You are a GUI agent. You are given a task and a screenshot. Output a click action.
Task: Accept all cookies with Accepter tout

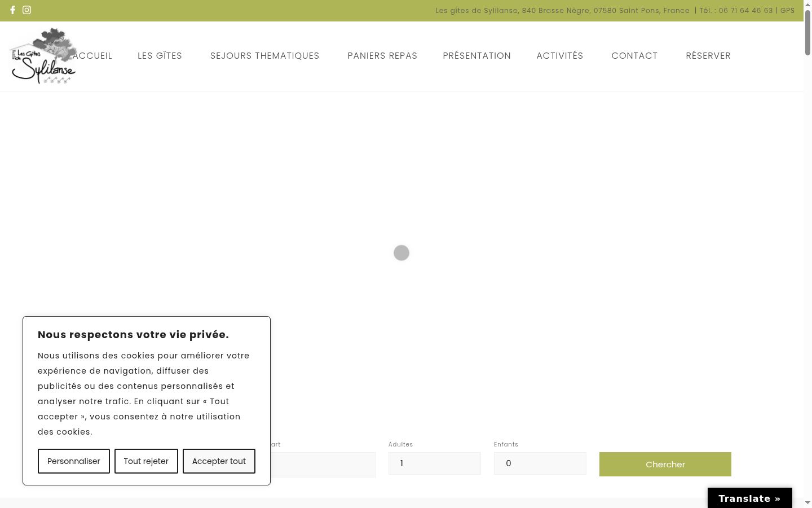[x=219, y=461]
